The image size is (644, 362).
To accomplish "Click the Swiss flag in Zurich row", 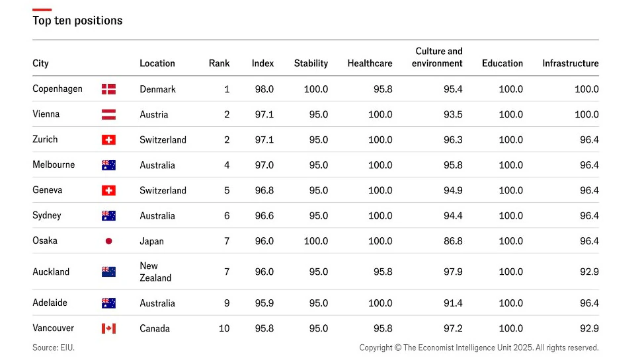I will pos(108,139).
